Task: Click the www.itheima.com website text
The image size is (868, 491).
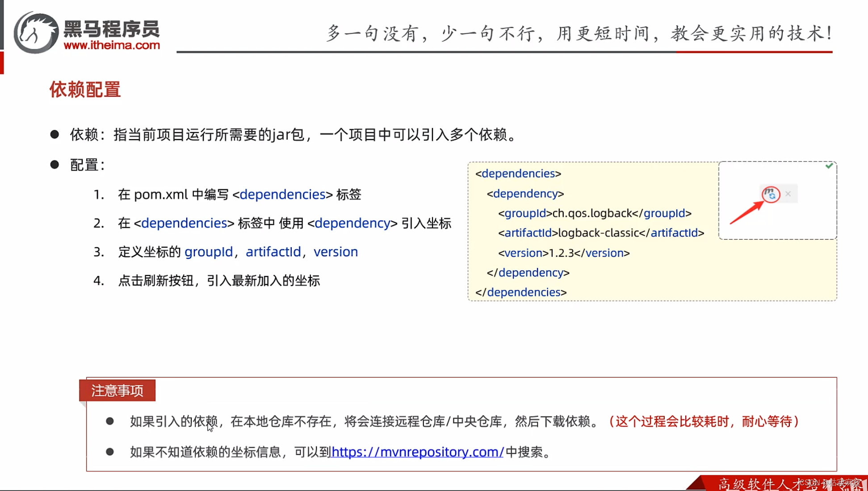Action: point(112,45)
